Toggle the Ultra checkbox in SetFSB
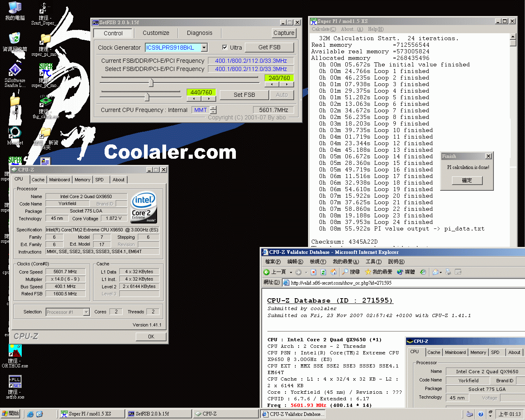This screenshot has height=420, width=525. [x=225, y=48]
